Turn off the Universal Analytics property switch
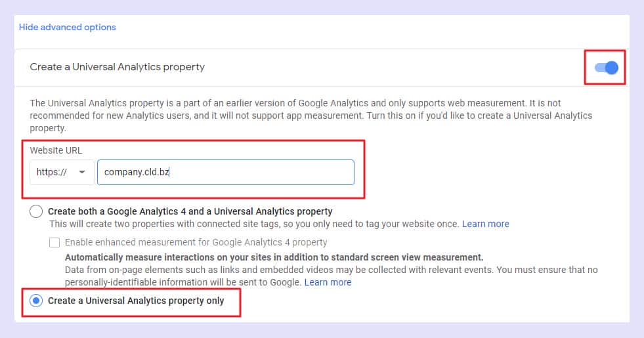 tap(606, 68)
